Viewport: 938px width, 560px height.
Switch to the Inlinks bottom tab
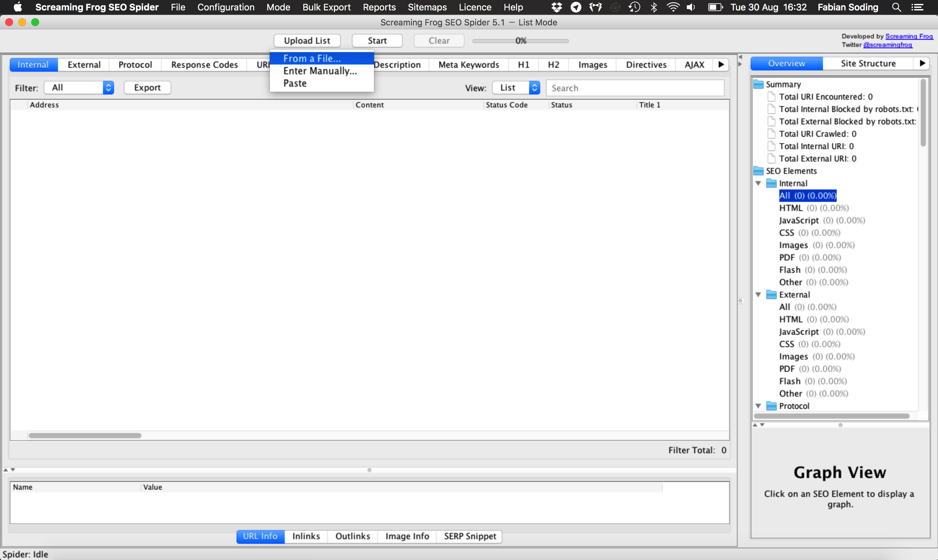tap(306, 536)
